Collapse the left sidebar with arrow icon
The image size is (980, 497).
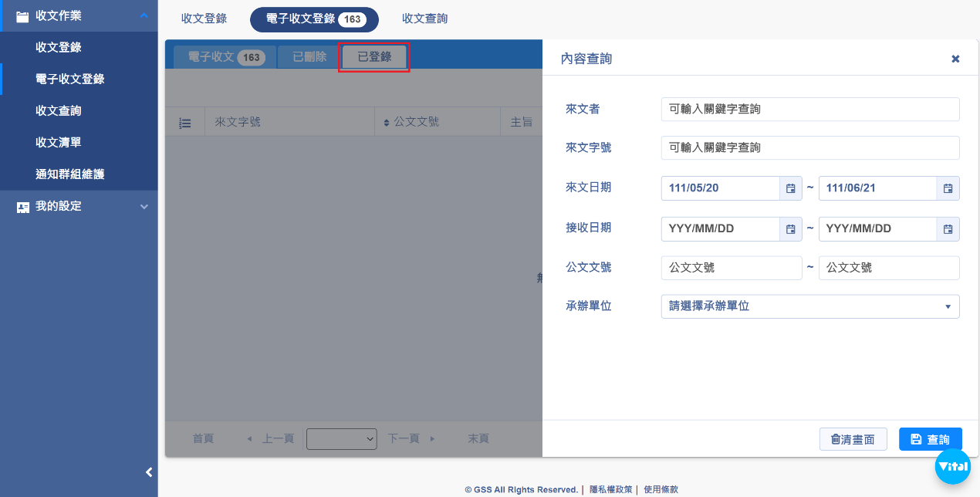[149, 472]
